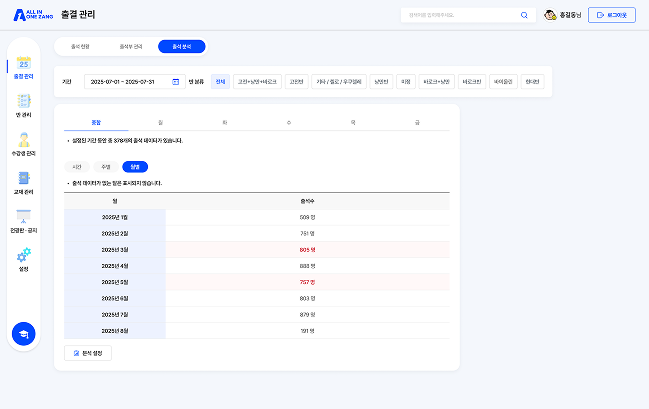Toggle the 시간 hourly view pill
This screenshot has width=649, height=409.
click(77, 167)
